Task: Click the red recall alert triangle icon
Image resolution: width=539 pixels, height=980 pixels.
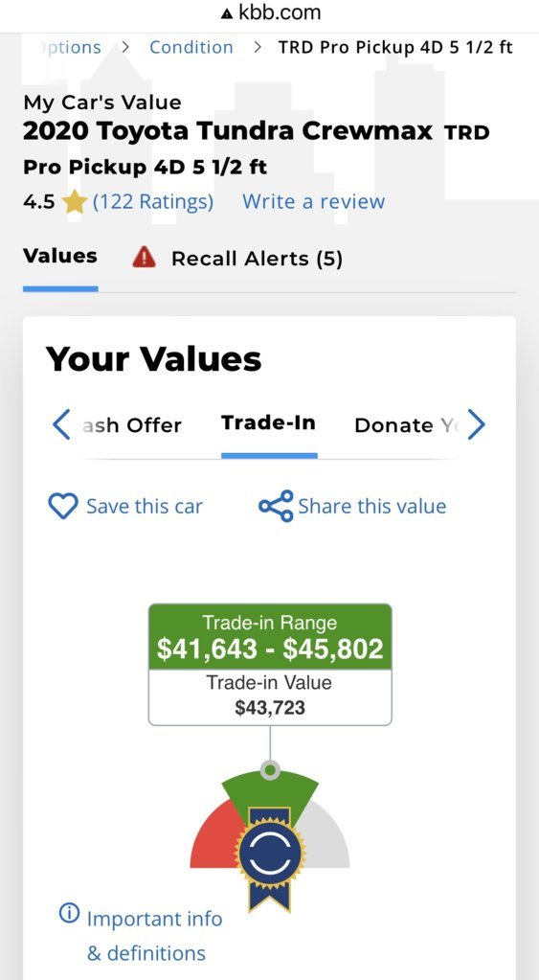Action: [x=145, y=257]
